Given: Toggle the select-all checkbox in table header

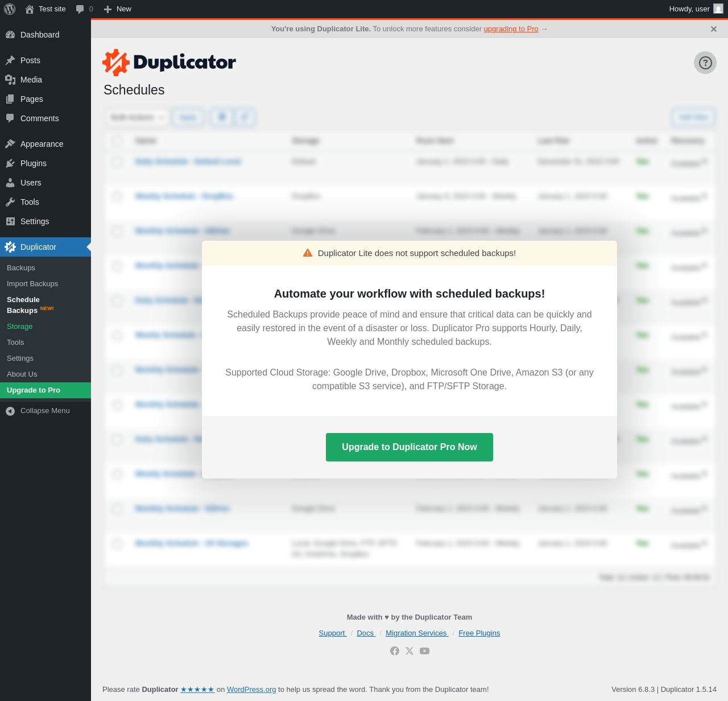Looking at the screenshot, I should click(x=117, y=141).
